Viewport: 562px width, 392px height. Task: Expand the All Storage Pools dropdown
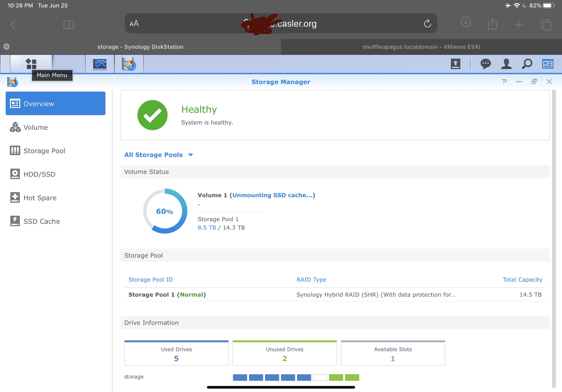159,155
